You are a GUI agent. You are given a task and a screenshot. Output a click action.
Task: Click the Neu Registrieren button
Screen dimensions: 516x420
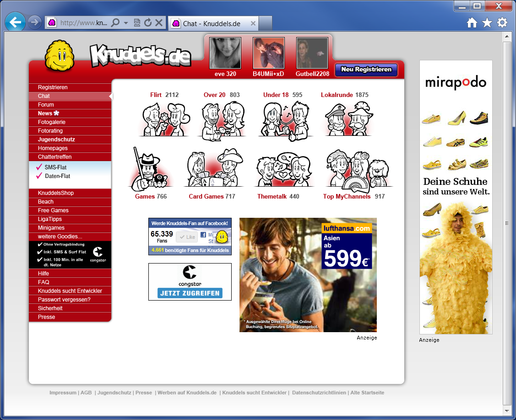point(366,70)
